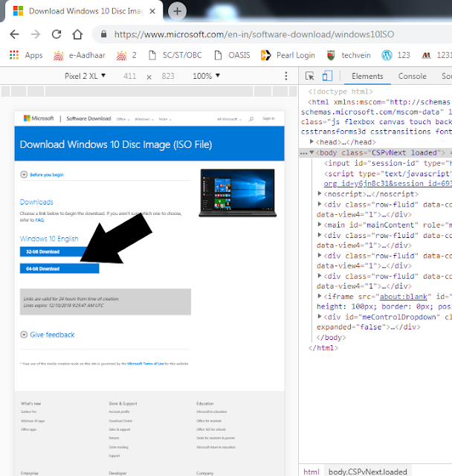Image resolution: width=452 pixels, height=476 pixels.
Task: Switch to the Elements tab
Action: point(367,76)
